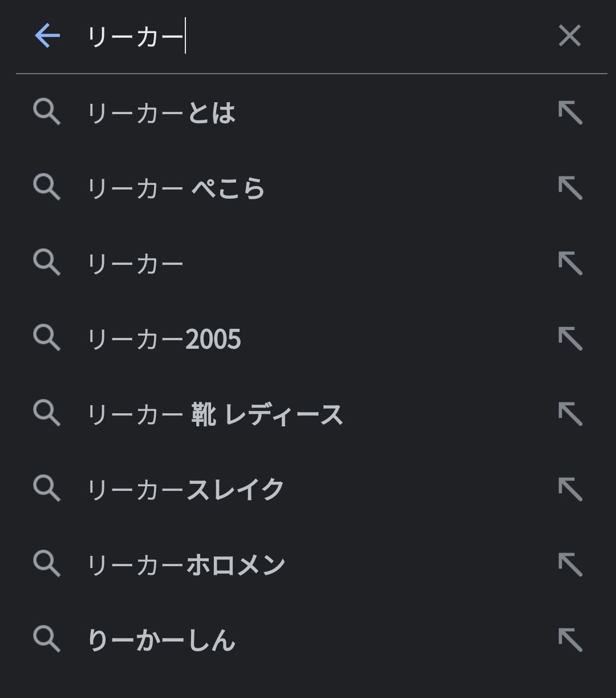Image resolution: width=616 pixels, height=698 pixels.
Task: Click the magnifier icon next to りーかーしん
Action: 47,639
